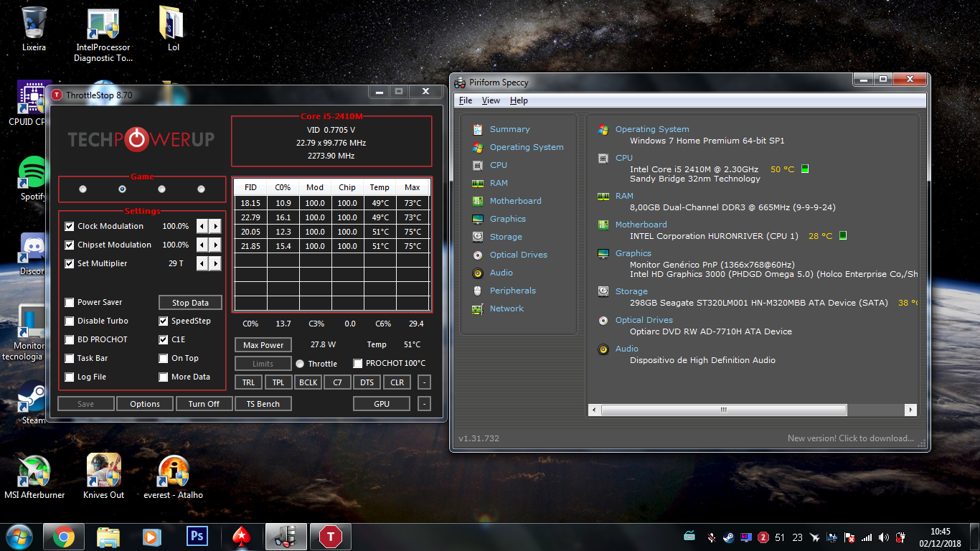Enable the Disable Turbo checkbox
Screen dimensions: 980x551
70,321
